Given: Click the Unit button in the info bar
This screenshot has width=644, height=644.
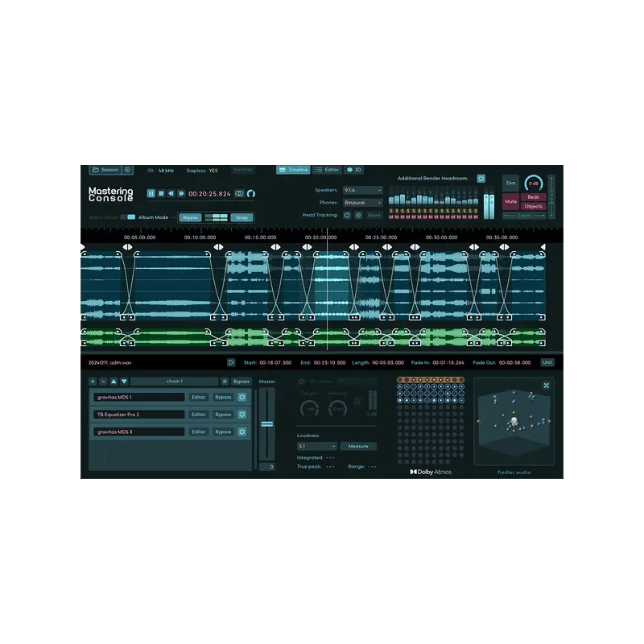Looking at the screenshot, I should [x=547, y=362].
